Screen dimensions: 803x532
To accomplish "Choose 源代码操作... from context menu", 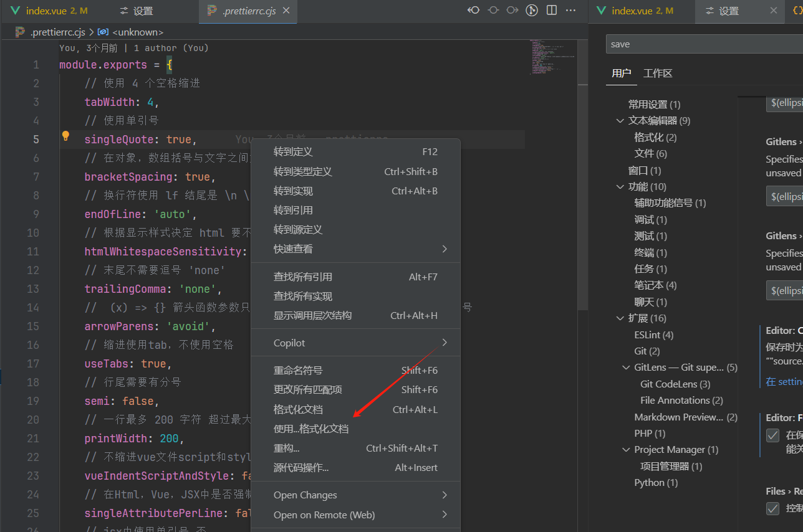I will click(355, 467).
